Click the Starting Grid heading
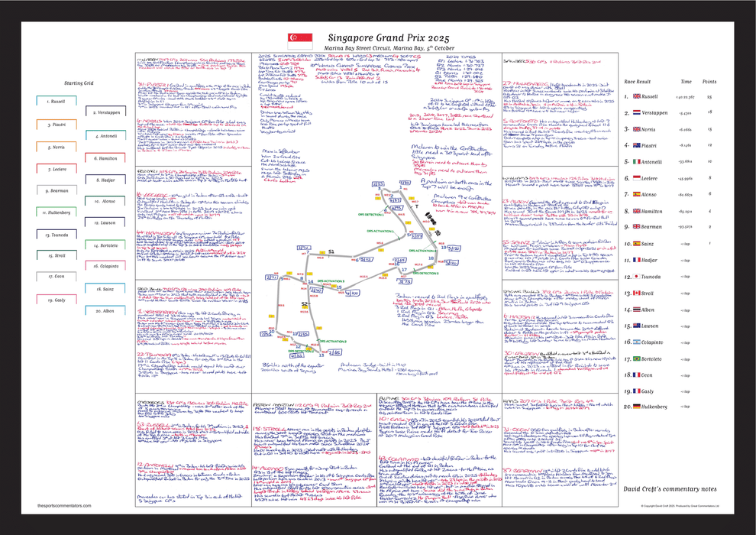756x535 pixels. coord(79,82)
